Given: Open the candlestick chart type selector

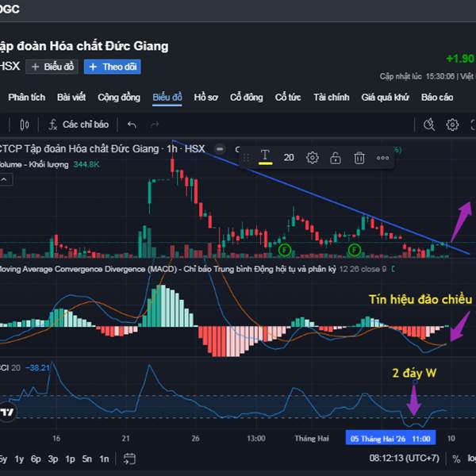Looking at the screenshot, I should (25, 125).
